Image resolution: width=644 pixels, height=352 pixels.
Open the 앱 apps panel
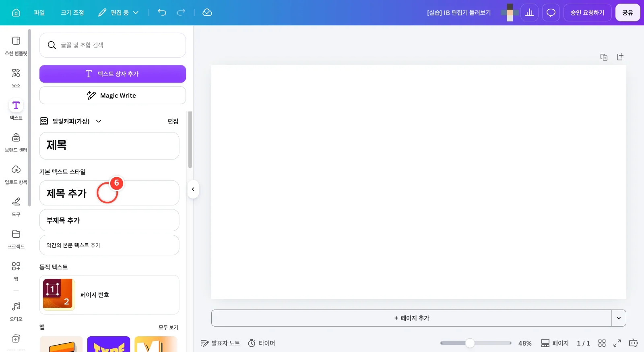point(16,271)
